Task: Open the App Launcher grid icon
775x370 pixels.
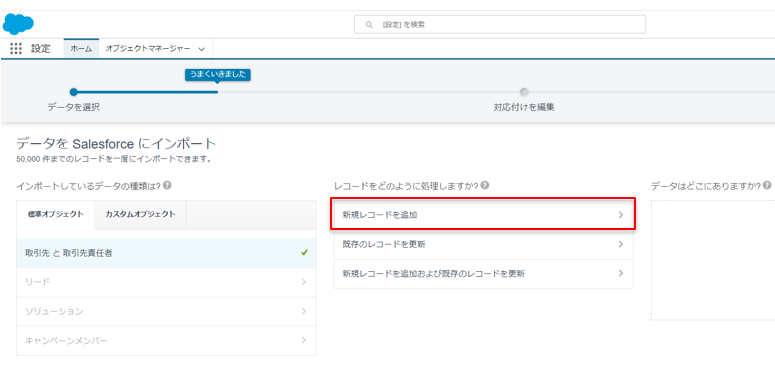Action: (x=16, y=48)
